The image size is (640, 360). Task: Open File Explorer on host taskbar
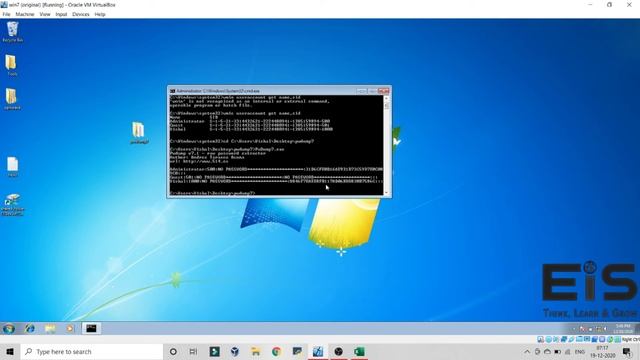tap(256, 351)
